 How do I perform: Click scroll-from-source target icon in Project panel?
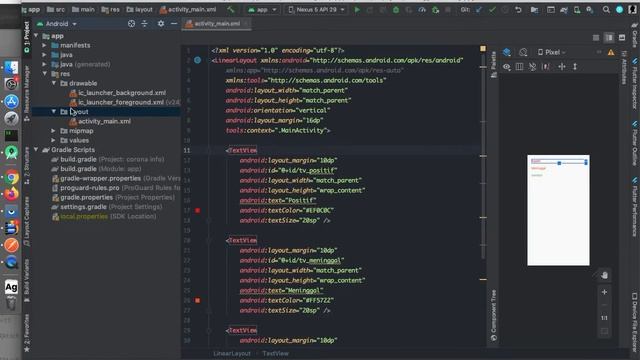[131, 24]
